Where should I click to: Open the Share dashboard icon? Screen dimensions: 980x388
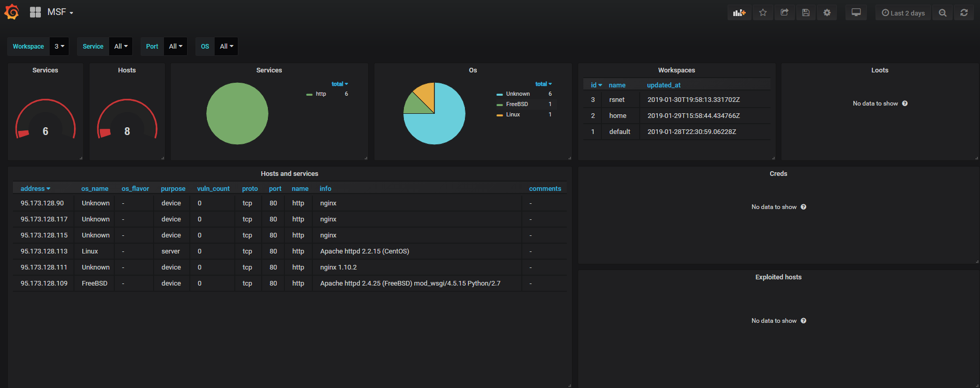tap(785, 13)
